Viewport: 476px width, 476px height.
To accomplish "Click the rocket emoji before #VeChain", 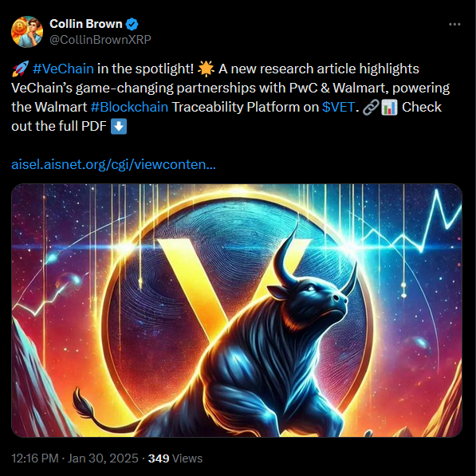I will point(20,69).
